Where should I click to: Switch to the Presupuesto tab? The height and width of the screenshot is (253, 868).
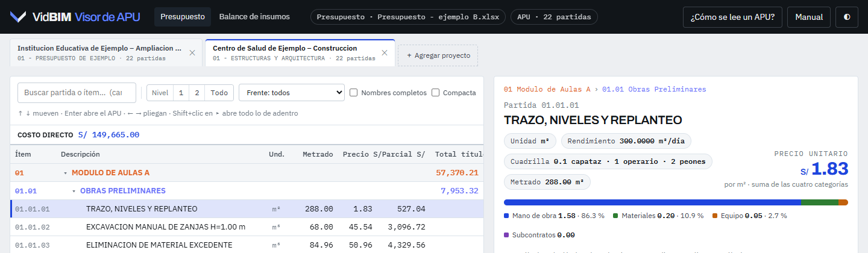pyautogui.click(x=183, y=17)
